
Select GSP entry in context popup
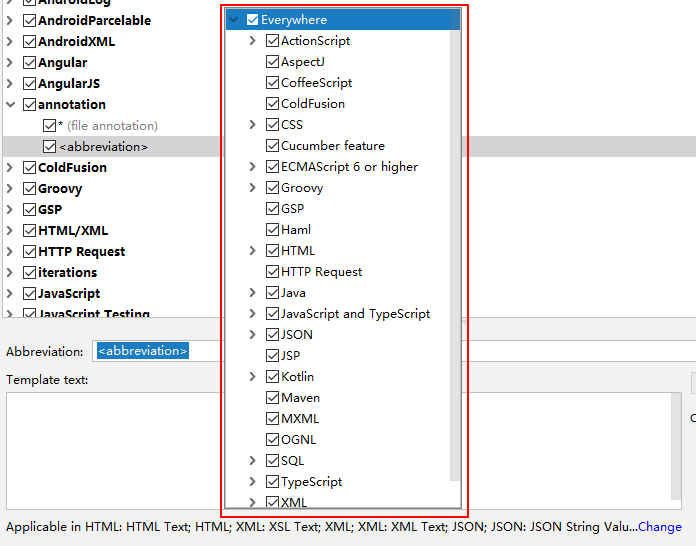pyautogui.click(x=293, y=208)
